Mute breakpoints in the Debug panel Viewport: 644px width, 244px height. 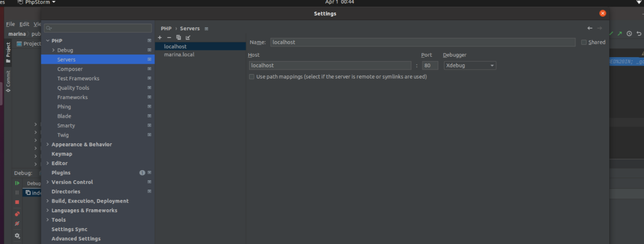click(17, 223)
